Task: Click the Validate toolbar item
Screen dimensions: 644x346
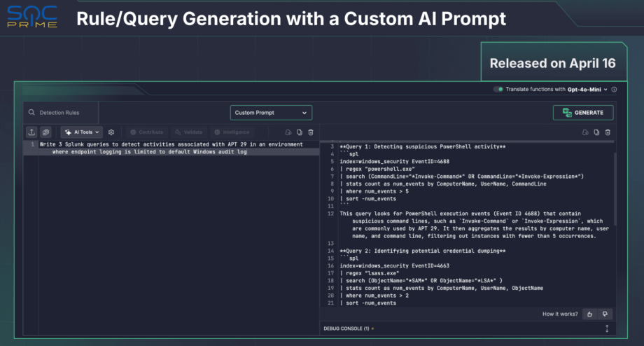Action: click(188, 132)
